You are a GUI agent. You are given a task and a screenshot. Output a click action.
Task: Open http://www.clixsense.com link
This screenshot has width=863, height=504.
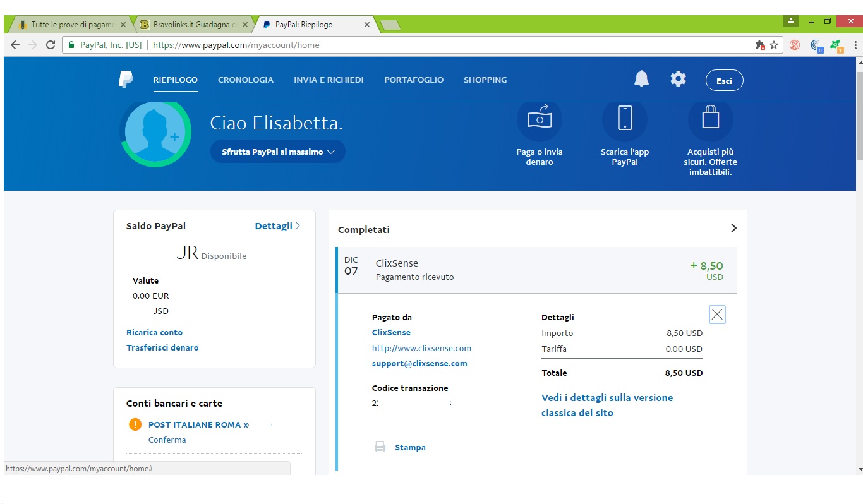click(x=421, y=348)
